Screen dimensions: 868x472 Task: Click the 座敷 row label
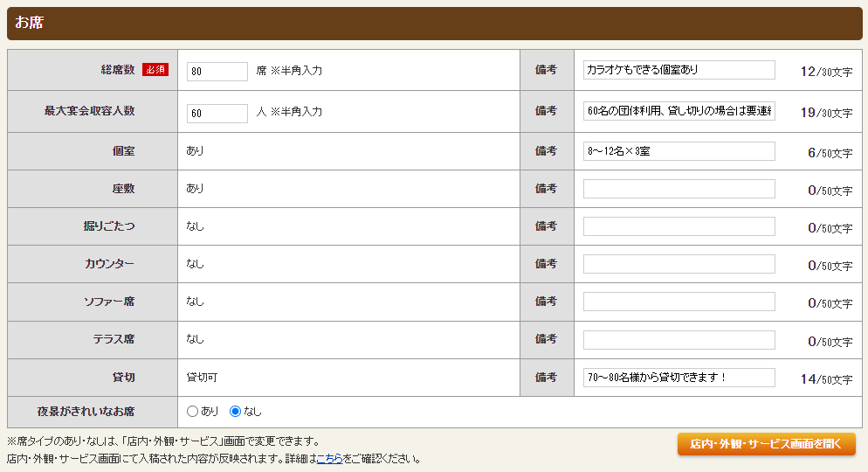pyautogui.click(x=123, y=189)
